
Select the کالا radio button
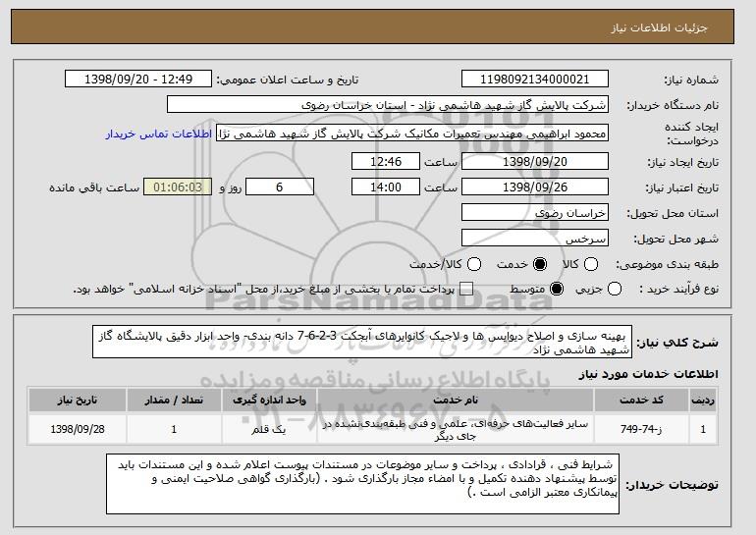tap(591, 264)
